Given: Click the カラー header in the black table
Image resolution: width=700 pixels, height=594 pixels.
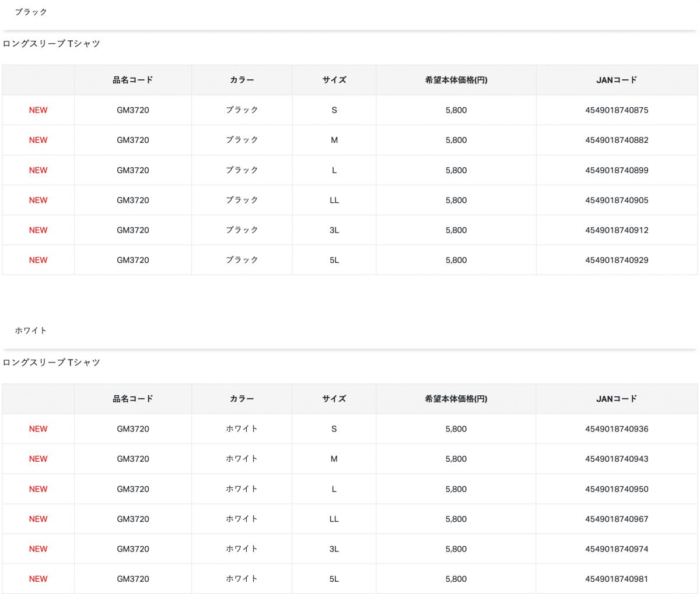Looking at the screenshot, I should pos(242,80).
